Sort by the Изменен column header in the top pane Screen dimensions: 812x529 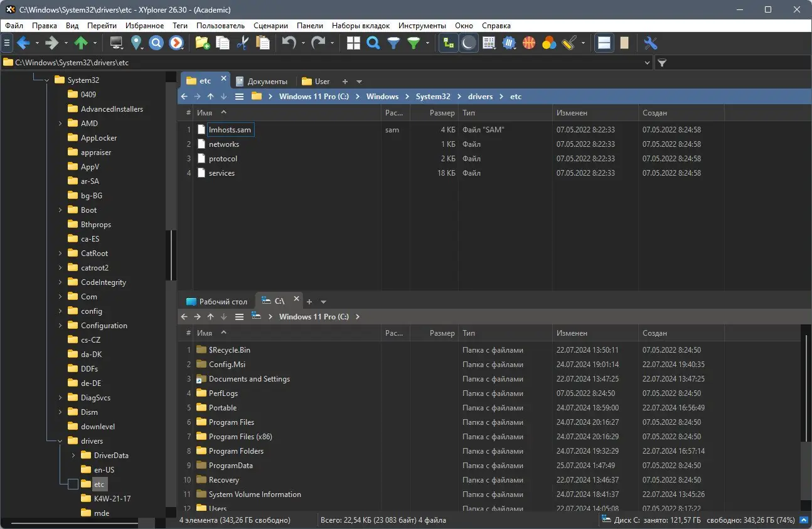click(572, 113)
